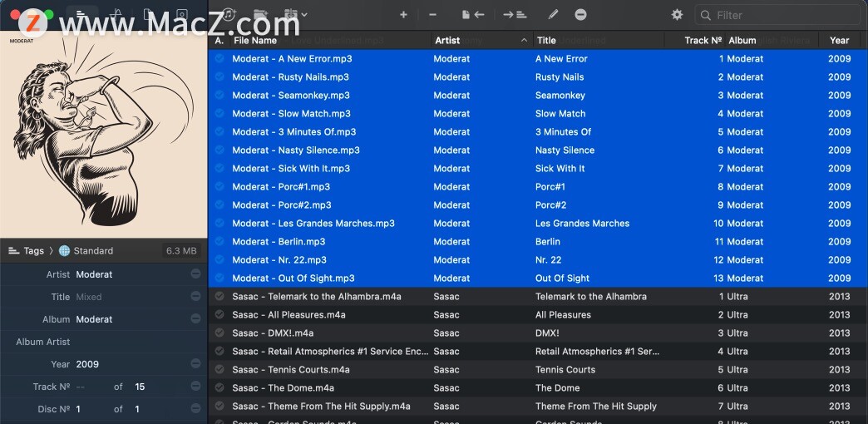Click the 6.3 MB size label
Image resolution: width=868 pixels, height=424 pixels.
click(181, 251)
